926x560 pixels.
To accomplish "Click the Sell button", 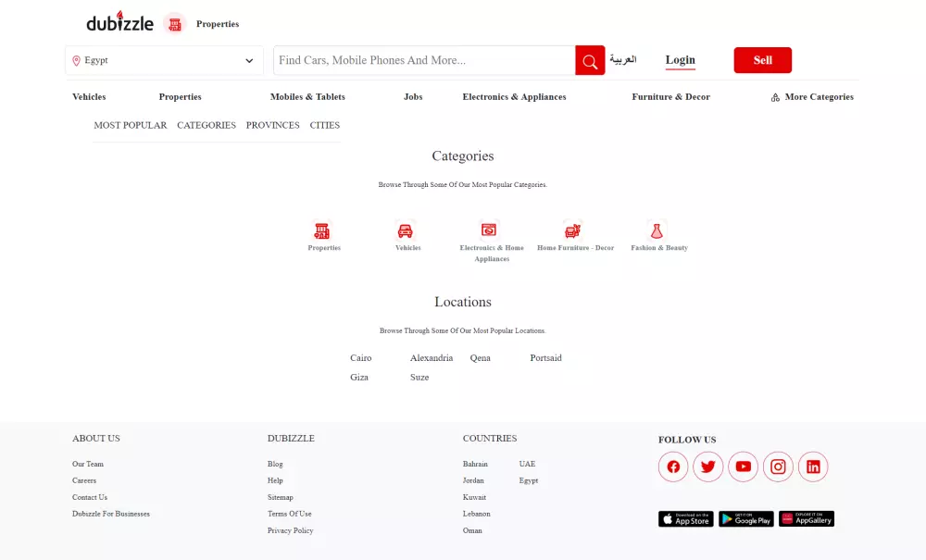I will pyautogui.click(x=762, y=59).
